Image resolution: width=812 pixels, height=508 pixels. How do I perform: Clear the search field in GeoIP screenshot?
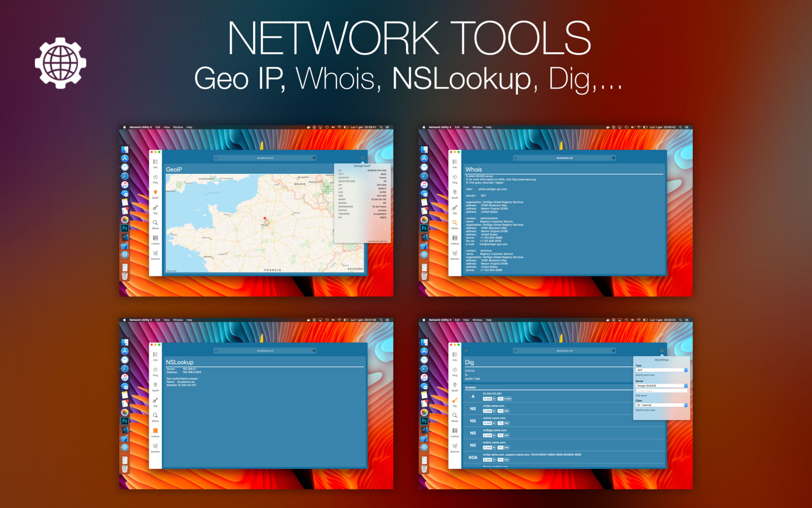(x=314, y=158)
